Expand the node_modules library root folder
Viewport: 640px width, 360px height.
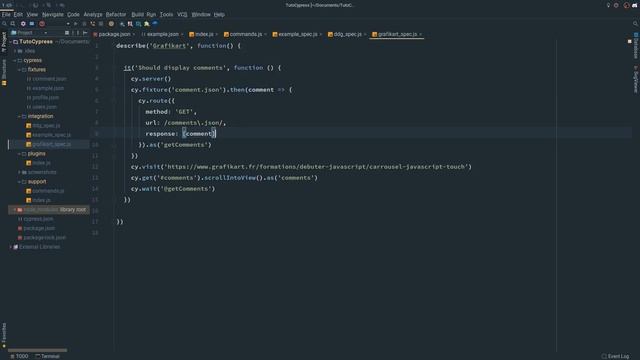tap(15, 210)
